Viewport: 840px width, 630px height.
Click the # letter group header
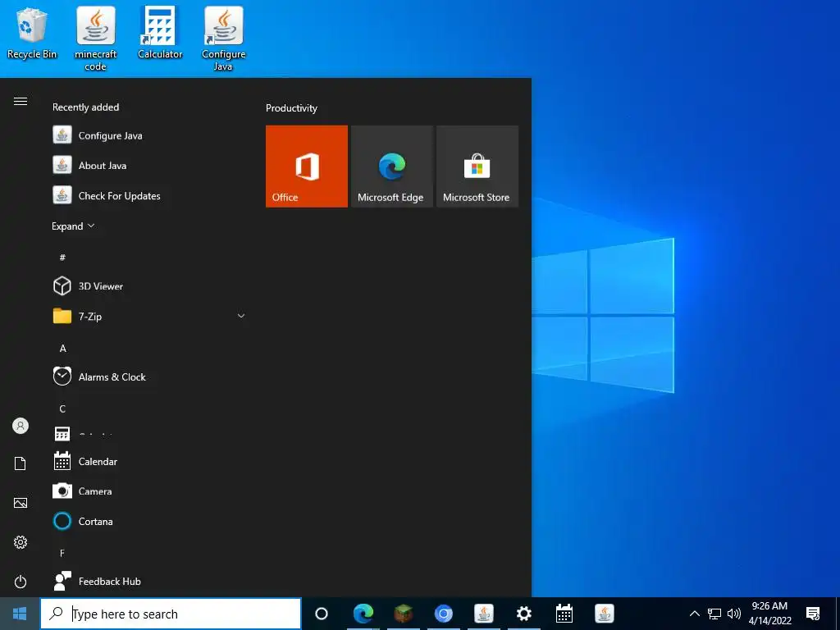62,258
